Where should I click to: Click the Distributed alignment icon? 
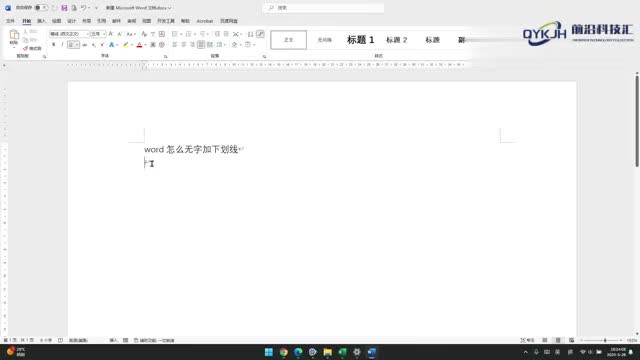(x=210, y=44)
